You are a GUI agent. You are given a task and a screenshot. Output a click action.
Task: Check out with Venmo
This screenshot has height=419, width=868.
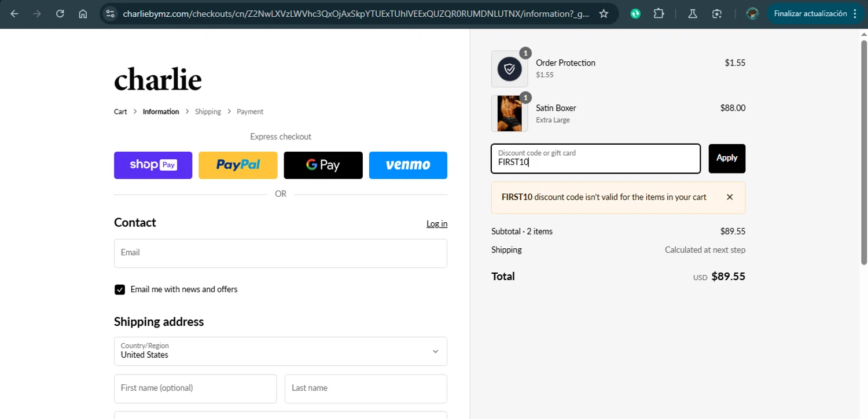[x=408, y=165]
